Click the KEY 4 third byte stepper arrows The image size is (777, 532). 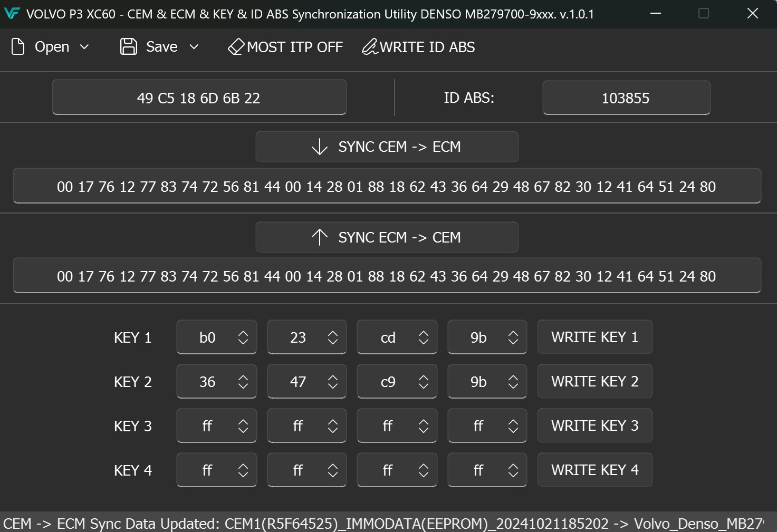click(x=424, y=470)
